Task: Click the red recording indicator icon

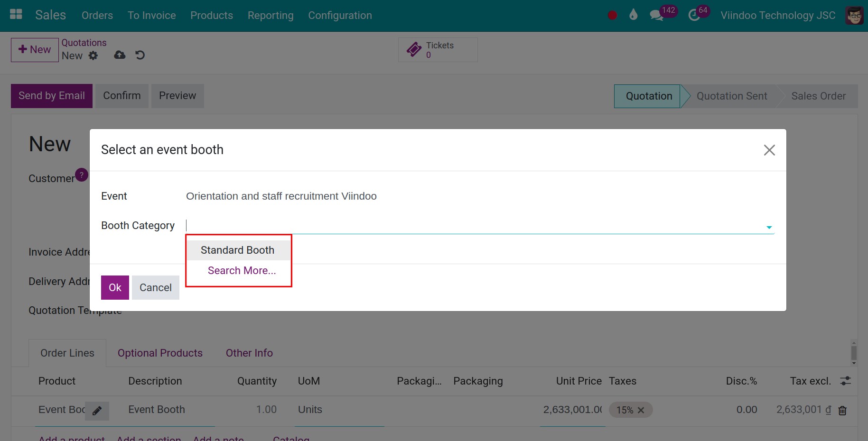Action: point(612,15)
